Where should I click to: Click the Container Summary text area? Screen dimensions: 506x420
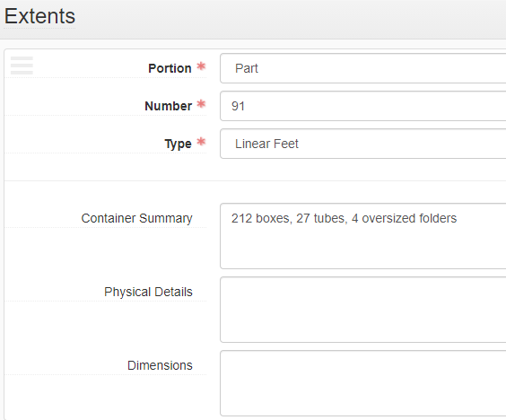363,236
